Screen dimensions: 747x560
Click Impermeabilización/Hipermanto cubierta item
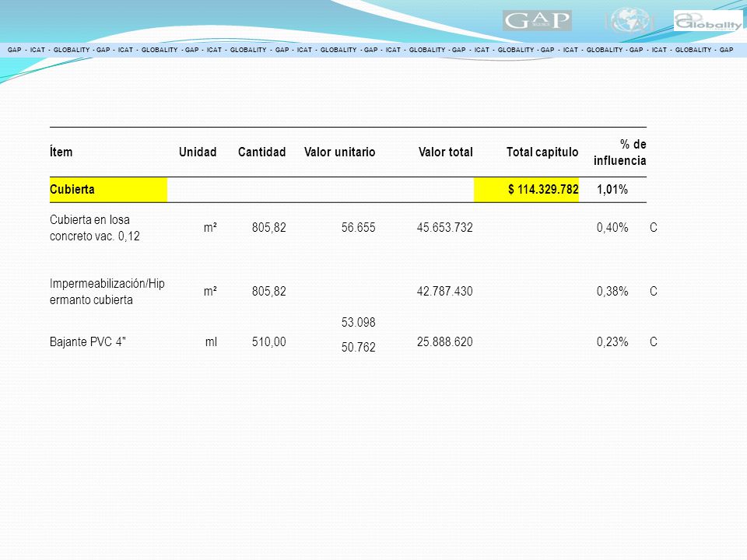pyautogui.click(x=107, y=292)
